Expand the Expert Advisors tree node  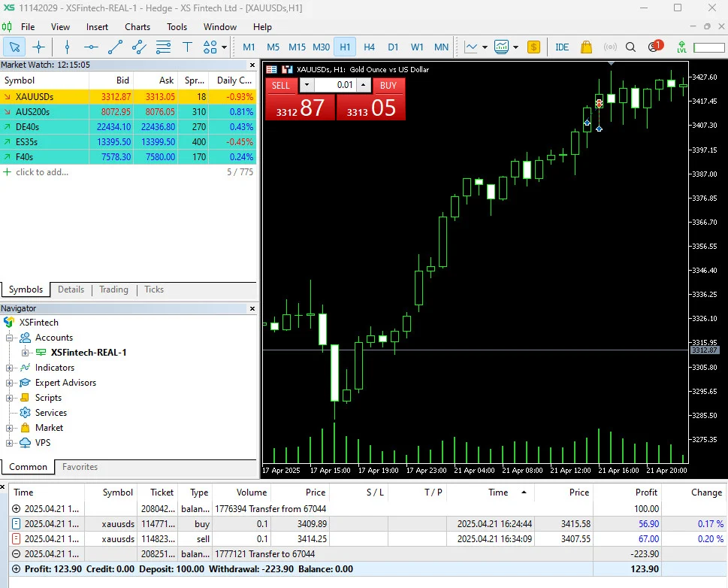(x=9, y=383)
